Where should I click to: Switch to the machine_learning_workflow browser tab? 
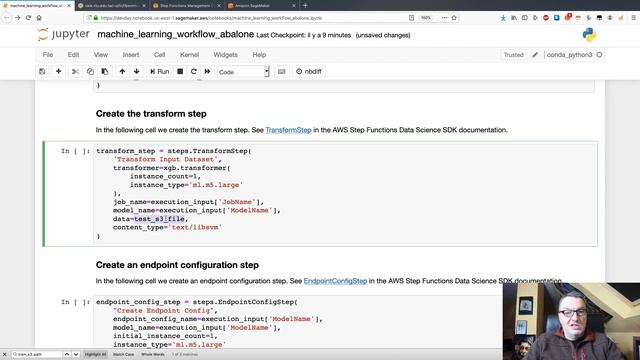[36, 6]
